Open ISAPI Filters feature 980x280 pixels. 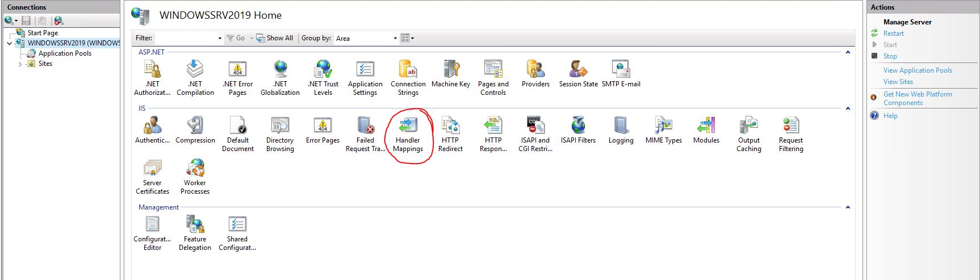[578, 130]
